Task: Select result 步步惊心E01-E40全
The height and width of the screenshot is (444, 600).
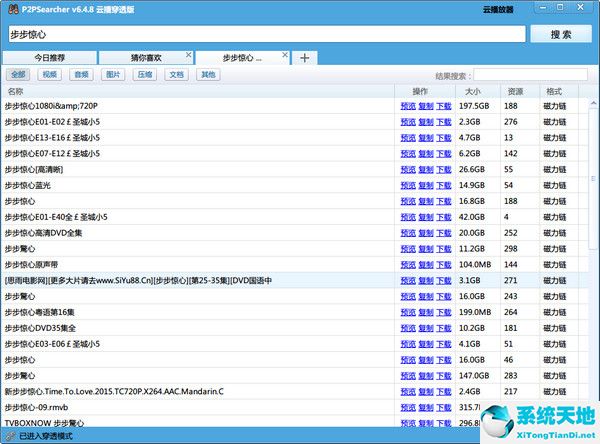Action: click(x=56, y=217)
